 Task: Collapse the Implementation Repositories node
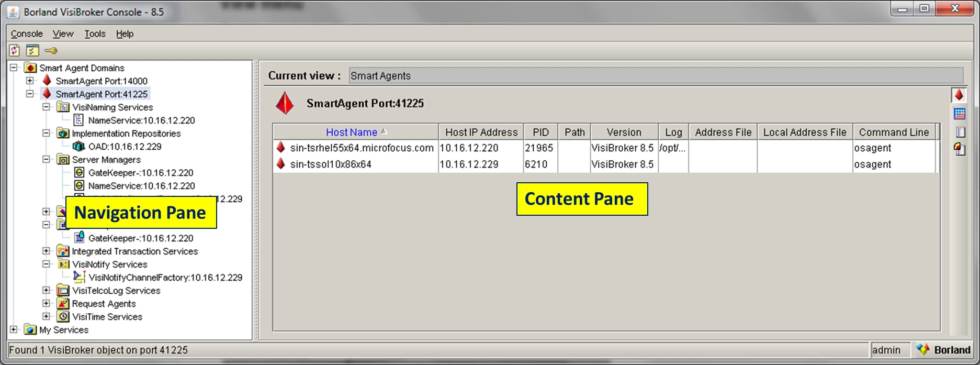[46, 133]
